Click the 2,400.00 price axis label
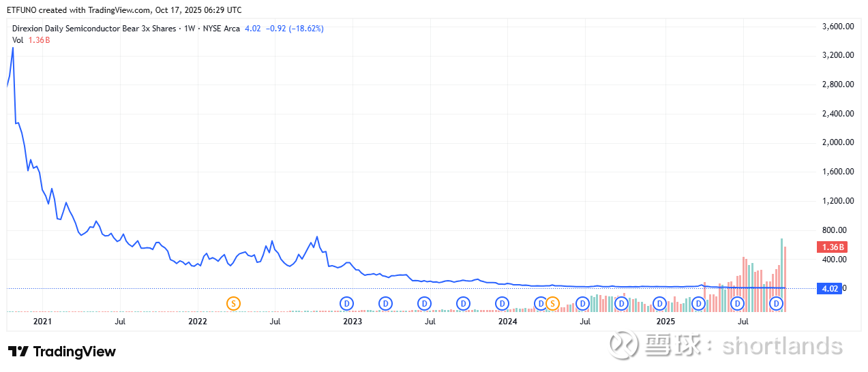This screenshot has width=868, height=372. pos(838,114)
